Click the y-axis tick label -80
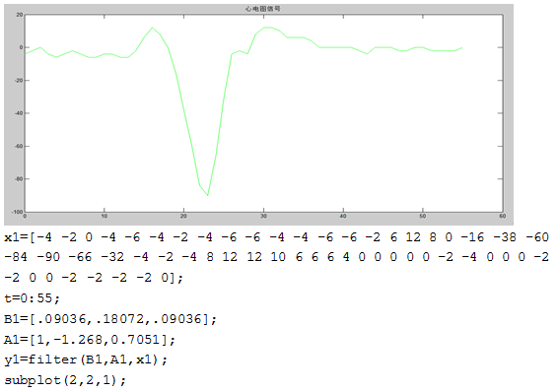The height and width of the screenshot is (392, 558). coord(19,179)
